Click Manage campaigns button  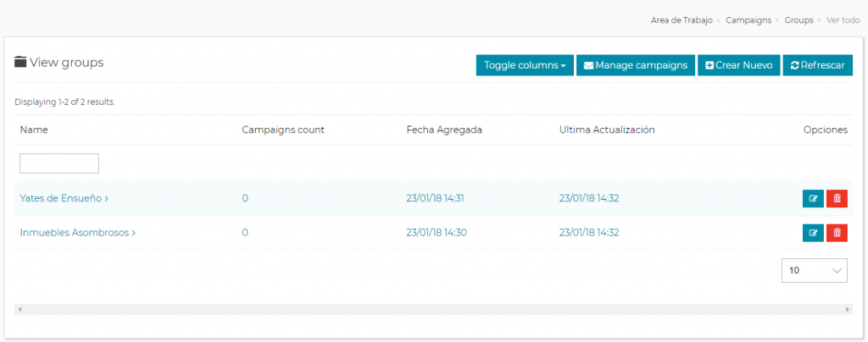coord(636,65)
